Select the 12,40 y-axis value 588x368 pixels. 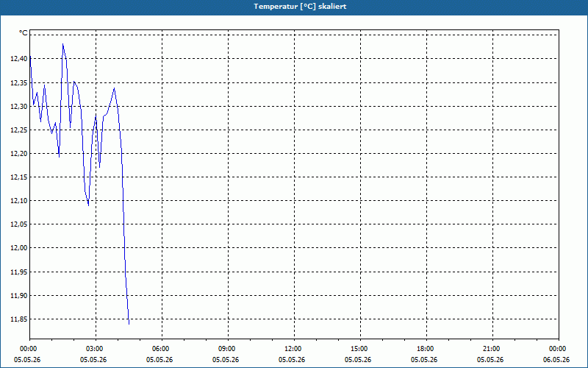(19, 59)
